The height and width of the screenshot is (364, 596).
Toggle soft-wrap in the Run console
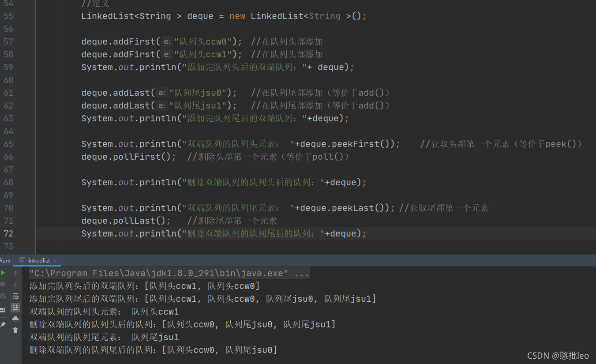point(15,296)
